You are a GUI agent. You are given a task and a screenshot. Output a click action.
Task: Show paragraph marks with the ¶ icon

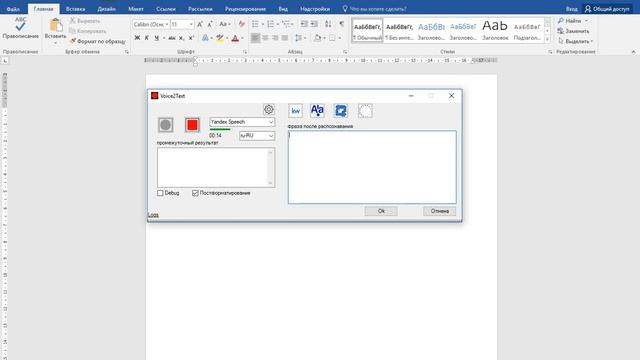[342, 24]
